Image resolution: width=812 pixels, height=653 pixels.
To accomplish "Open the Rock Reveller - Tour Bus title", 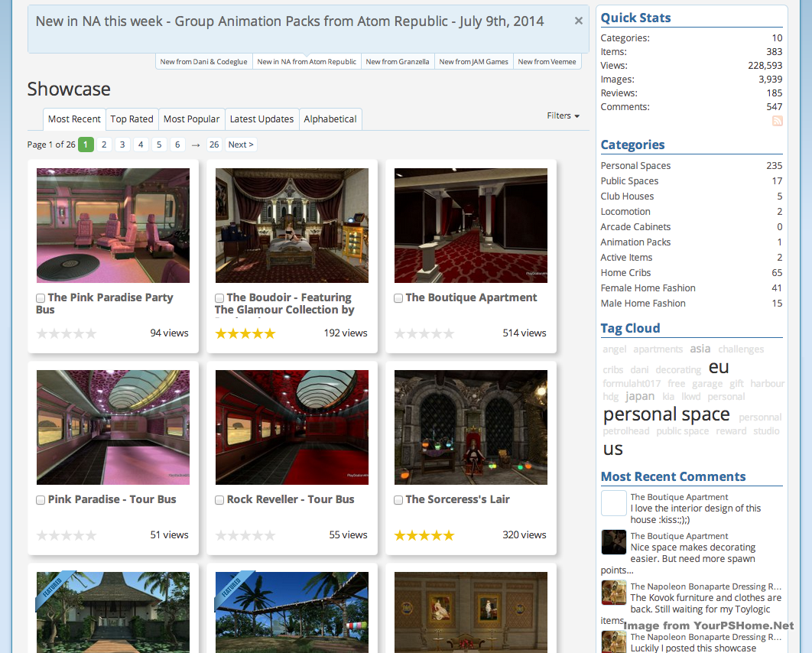I will click(x=291, y=500).
